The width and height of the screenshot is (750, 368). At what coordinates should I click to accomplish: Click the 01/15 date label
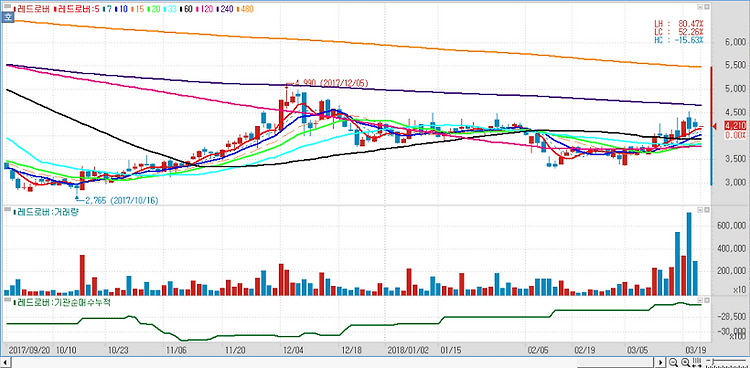coord(451,350)
